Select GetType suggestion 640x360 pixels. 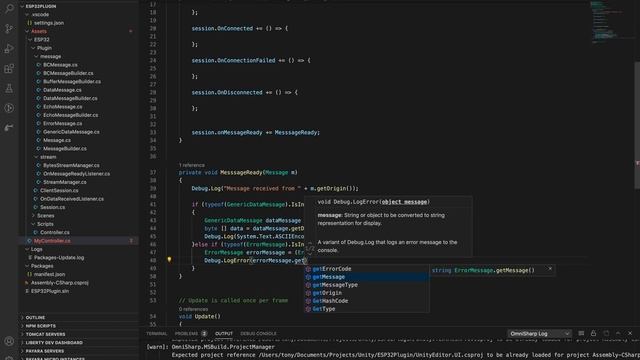[x=367, y=309]
